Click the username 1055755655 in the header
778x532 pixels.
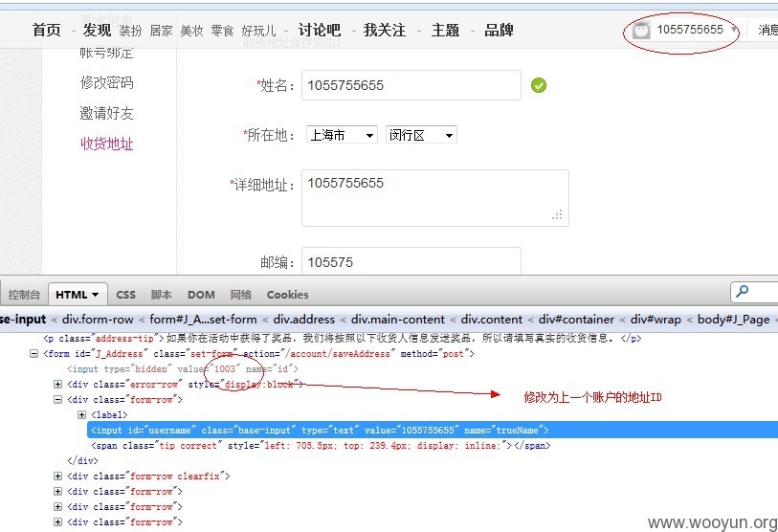[x=690, y=30]
